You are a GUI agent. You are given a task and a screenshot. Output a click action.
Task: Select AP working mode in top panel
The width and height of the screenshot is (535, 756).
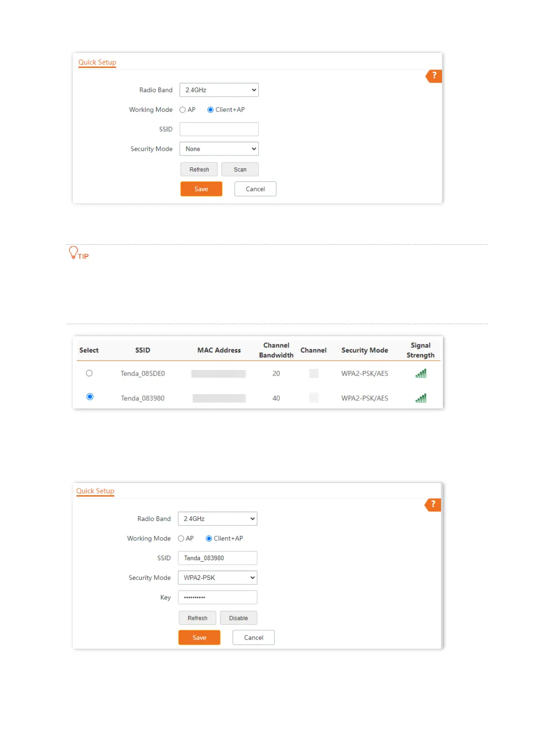[182, 110]
